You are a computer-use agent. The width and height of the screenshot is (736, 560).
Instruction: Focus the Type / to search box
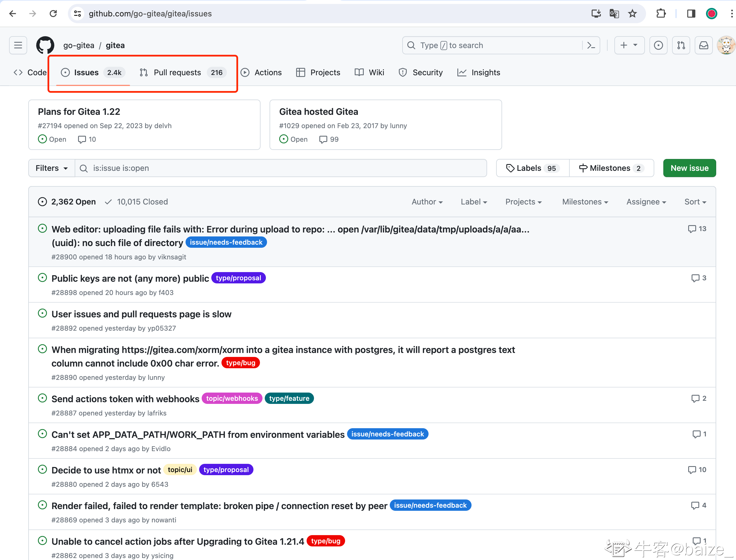(501, 45)
